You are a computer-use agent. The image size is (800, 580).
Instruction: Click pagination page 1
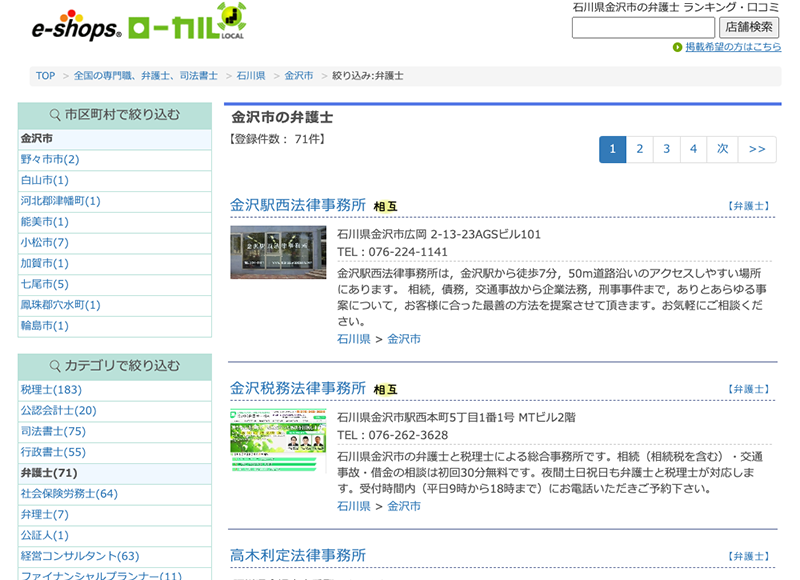(612, 149)
